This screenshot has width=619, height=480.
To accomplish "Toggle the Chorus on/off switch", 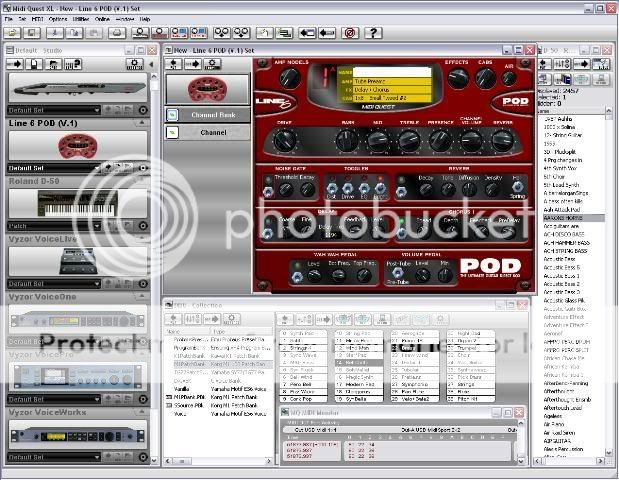I will tap(402, 233).
